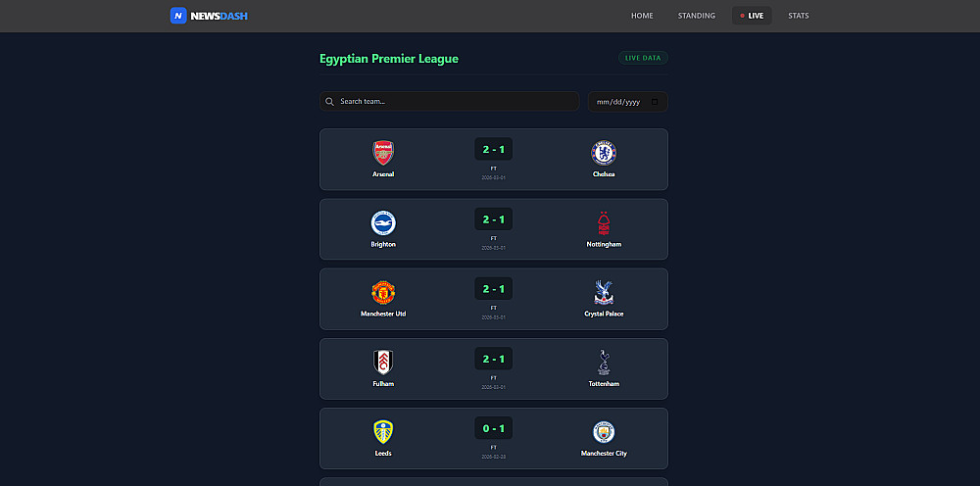Screen dimensions: 980x486
Task: Open the Stats nav link
Action: [799, 16]
